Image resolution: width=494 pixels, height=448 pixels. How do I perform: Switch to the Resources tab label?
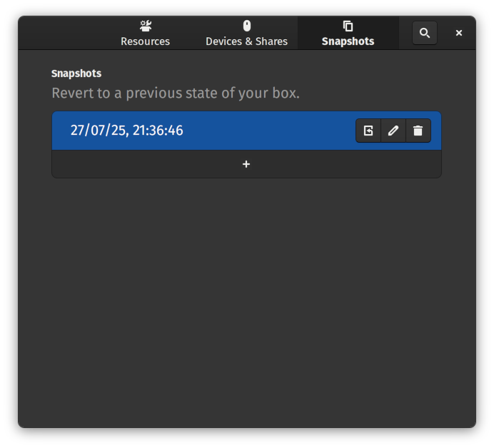tap(146, 41)
